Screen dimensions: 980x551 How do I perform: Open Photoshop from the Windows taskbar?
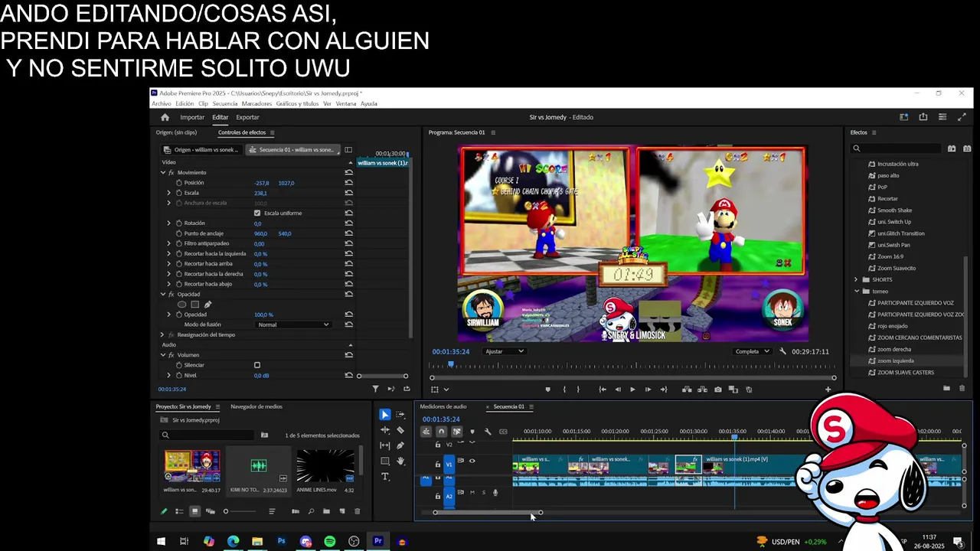tap(281, 542)
